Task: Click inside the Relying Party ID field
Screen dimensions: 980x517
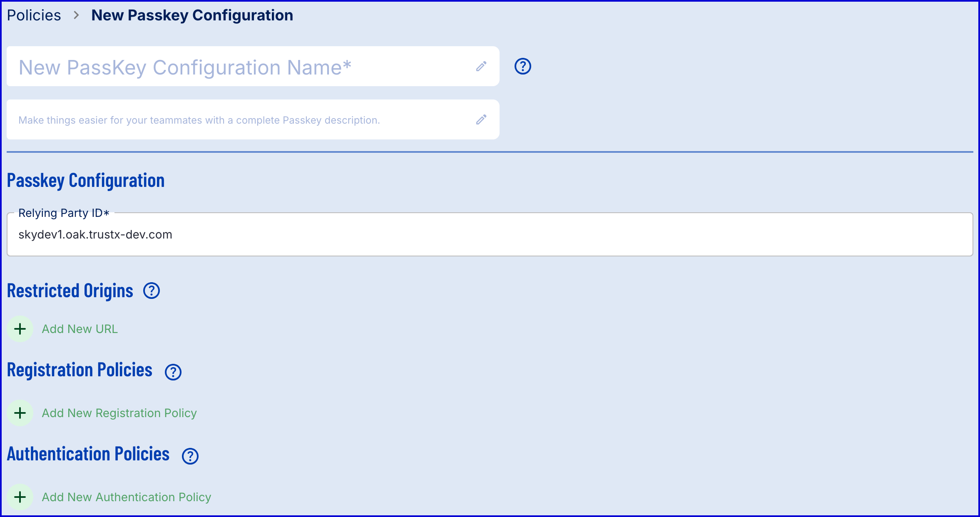Action: [x=490, y=235]
